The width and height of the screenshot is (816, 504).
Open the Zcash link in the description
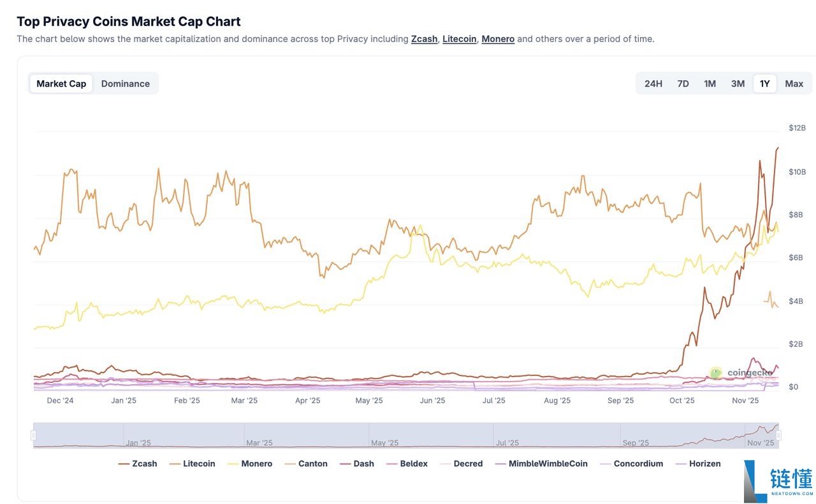click(424, 38)
